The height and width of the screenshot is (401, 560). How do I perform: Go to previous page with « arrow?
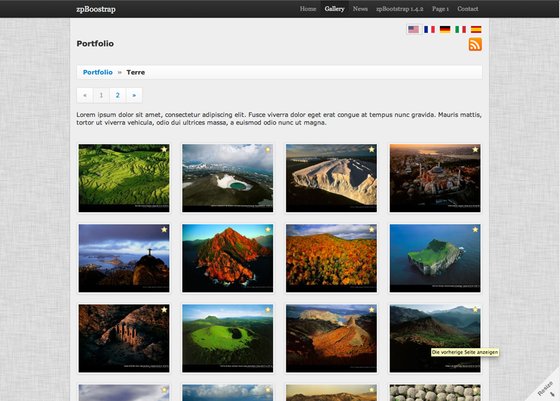pos(85,95)
